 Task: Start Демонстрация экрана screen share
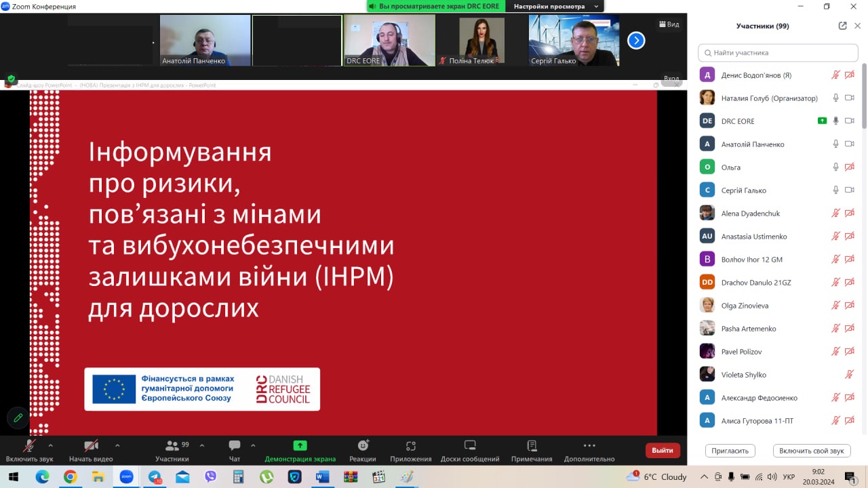pyautogui.click(x=300, y=451)
